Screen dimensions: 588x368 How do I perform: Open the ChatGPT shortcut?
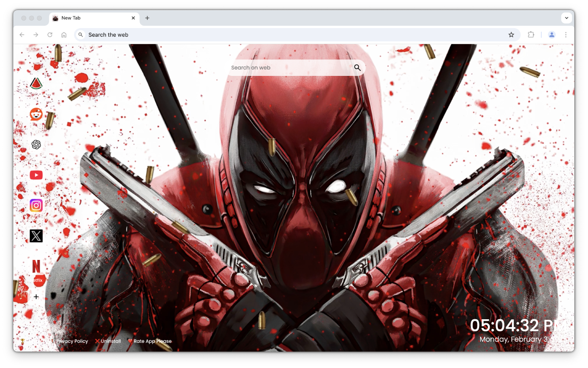(x=36, y=145)
